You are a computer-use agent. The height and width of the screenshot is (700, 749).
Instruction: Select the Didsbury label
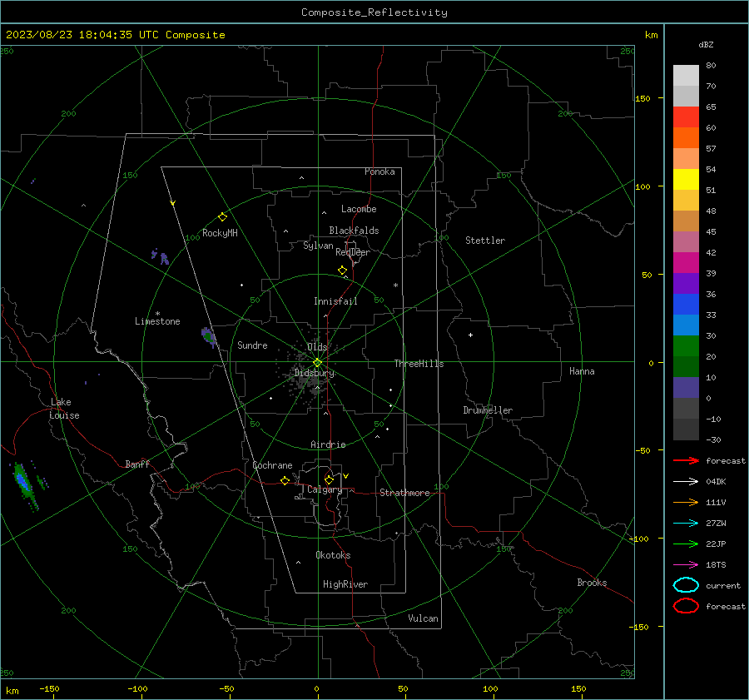[315, 373]
